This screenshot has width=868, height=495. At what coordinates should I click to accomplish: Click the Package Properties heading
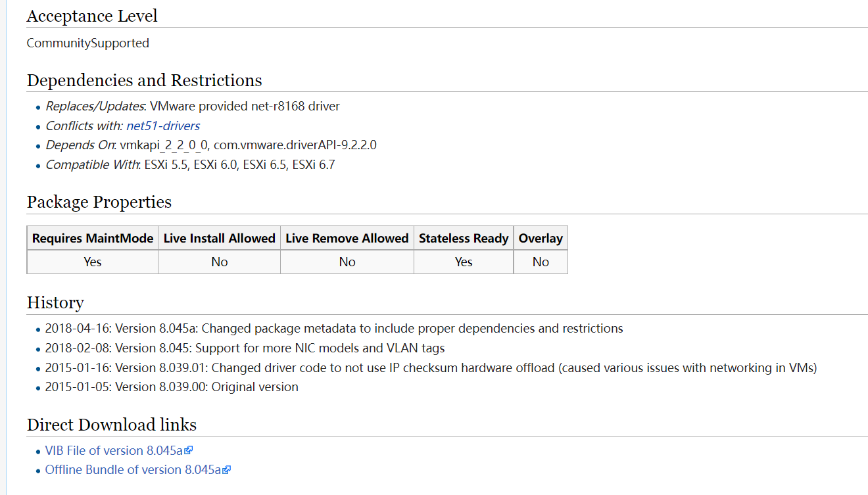tap(99, 202)
